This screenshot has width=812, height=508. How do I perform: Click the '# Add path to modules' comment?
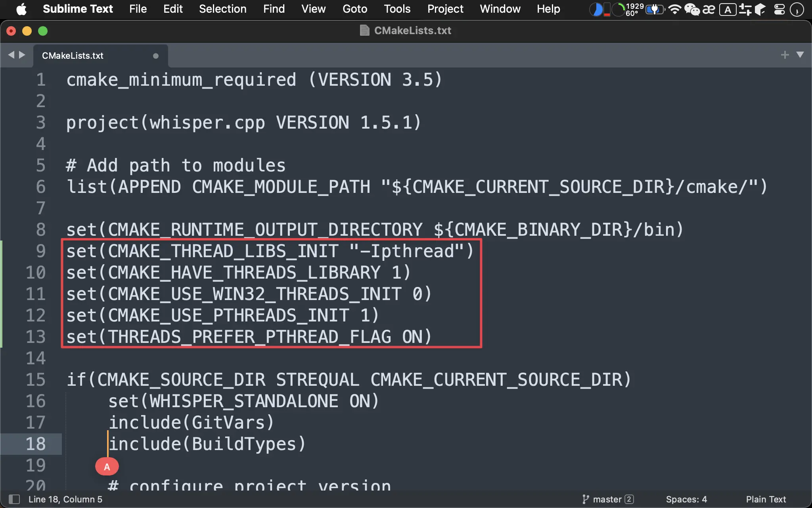pos(176,165)
